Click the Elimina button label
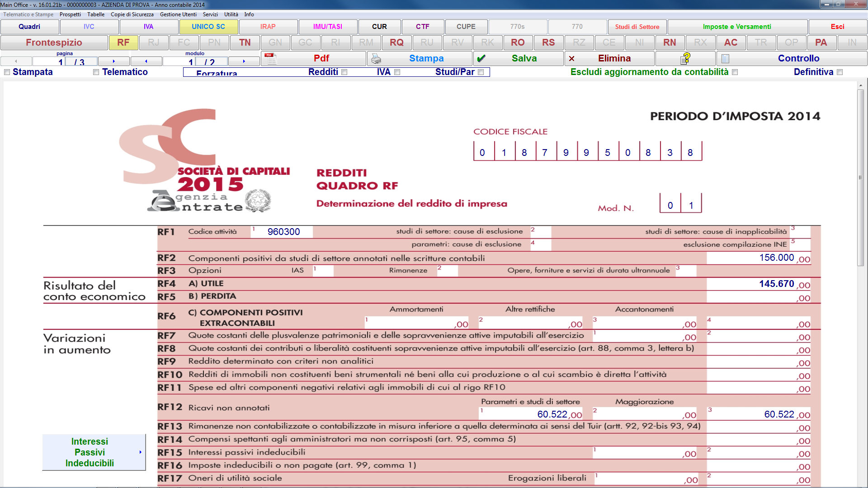This screenshot has height=488, width=868. pyautogui.click(x=614, y=58)
